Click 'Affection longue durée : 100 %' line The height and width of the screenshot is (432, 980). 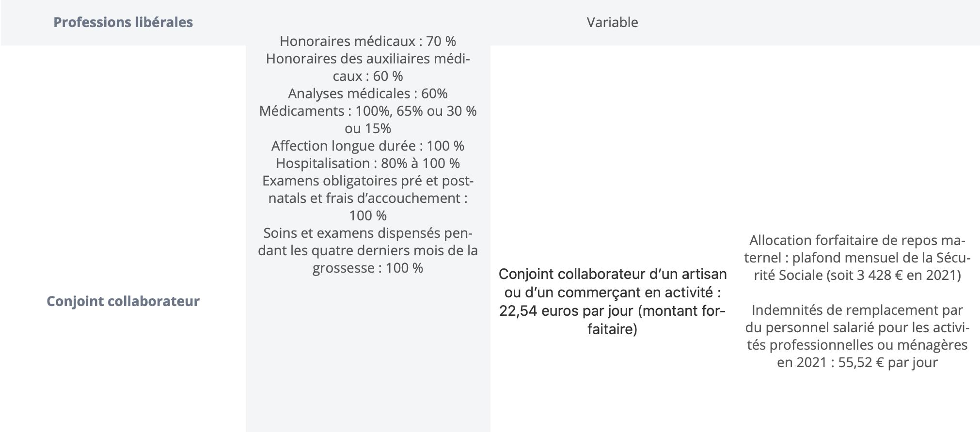tap(368, 146)
